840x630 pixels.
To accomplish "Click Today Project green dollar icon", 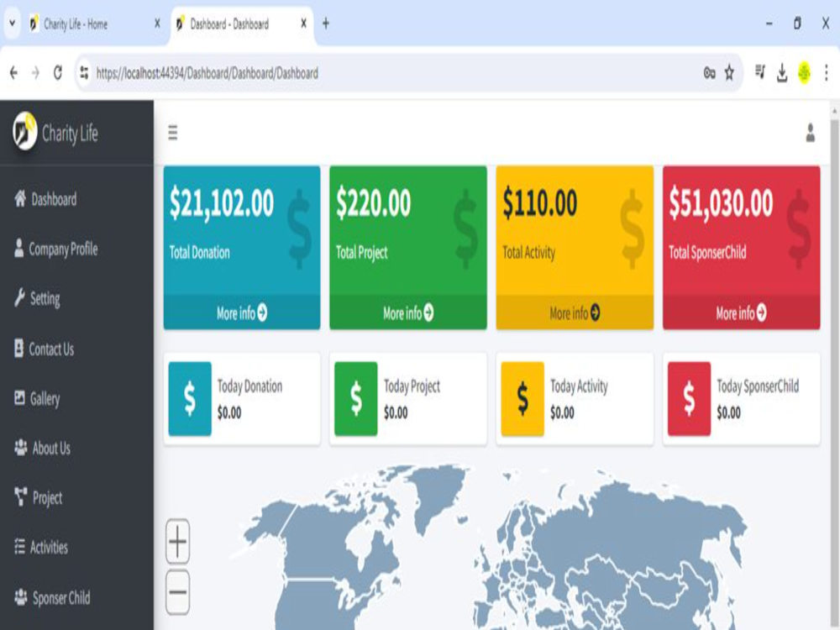I will point(355,398).
